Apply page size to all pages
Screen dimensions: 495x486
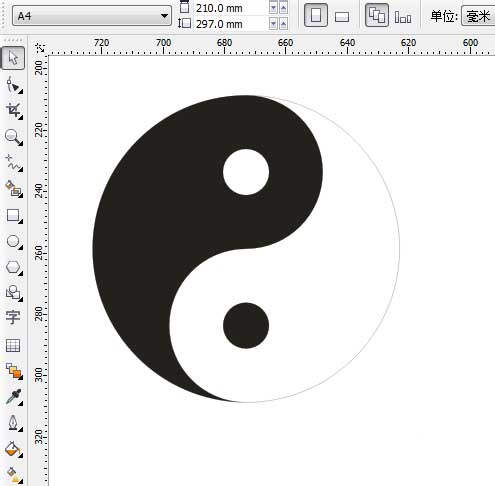pyautogui.click(x=377, y=15)
